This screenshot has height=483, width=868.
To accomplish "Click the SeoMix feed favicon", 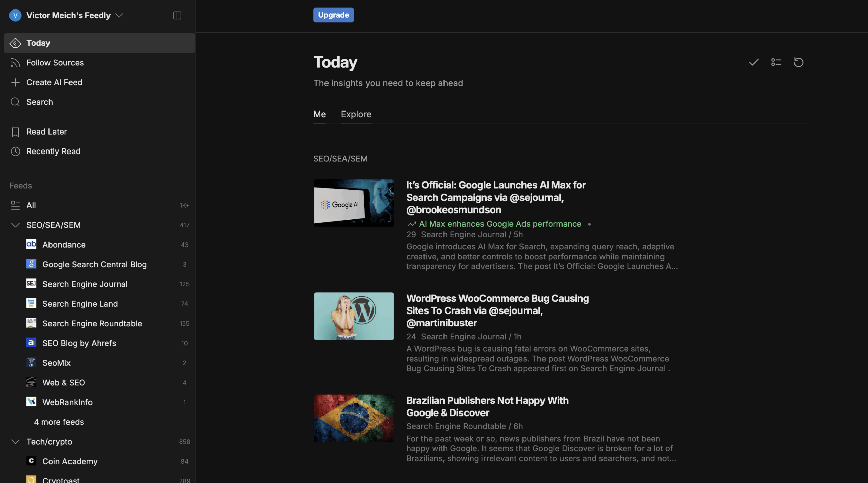I will [32, 362].
